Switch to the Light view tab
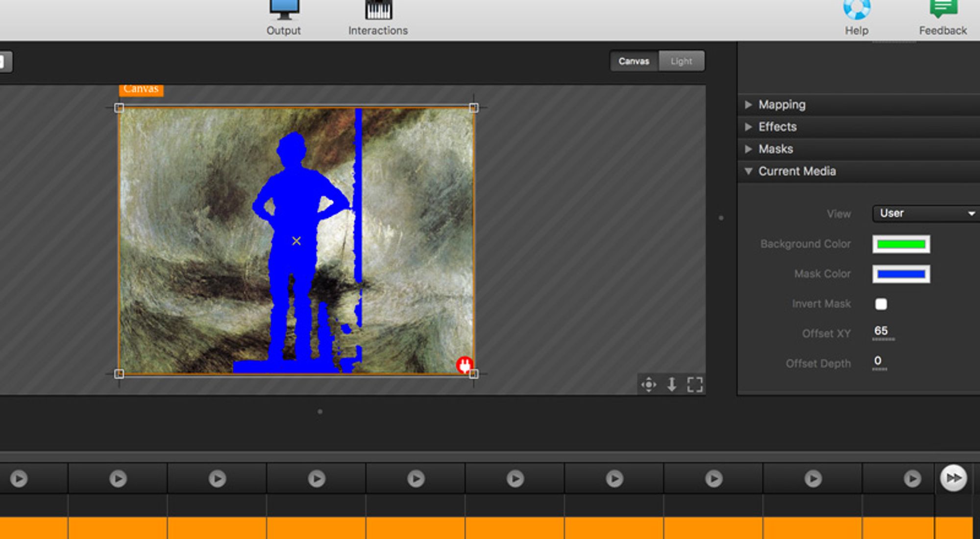 click(x=682, y=61)
